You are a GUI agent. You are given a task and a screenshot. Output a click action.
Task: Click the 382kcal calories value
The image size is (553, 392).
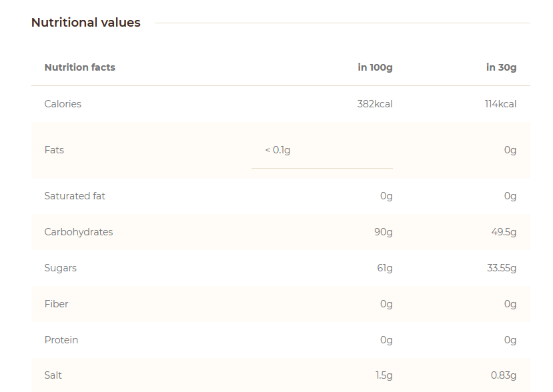coord(374,104)
